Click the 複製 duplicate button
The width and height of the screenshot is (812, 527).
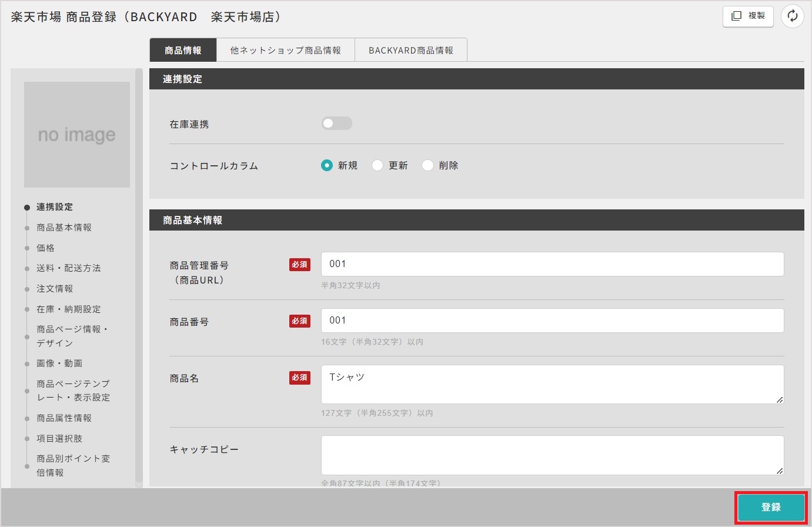click(748, 16)
